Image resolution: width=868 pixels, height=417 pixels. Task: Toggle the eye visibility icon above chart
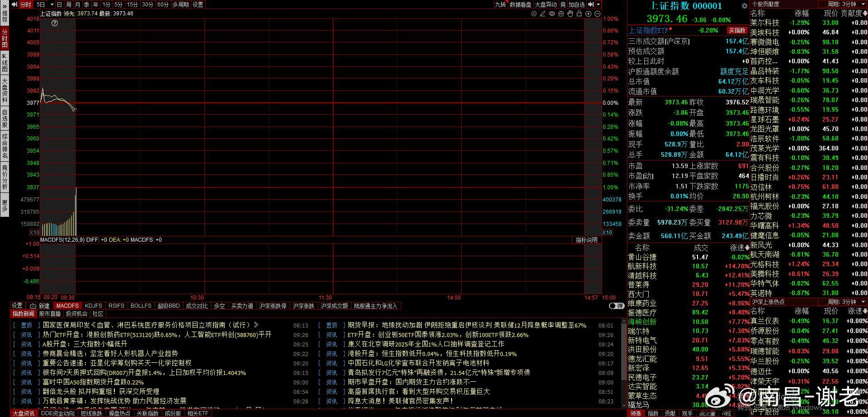click(x=552, y=14)
